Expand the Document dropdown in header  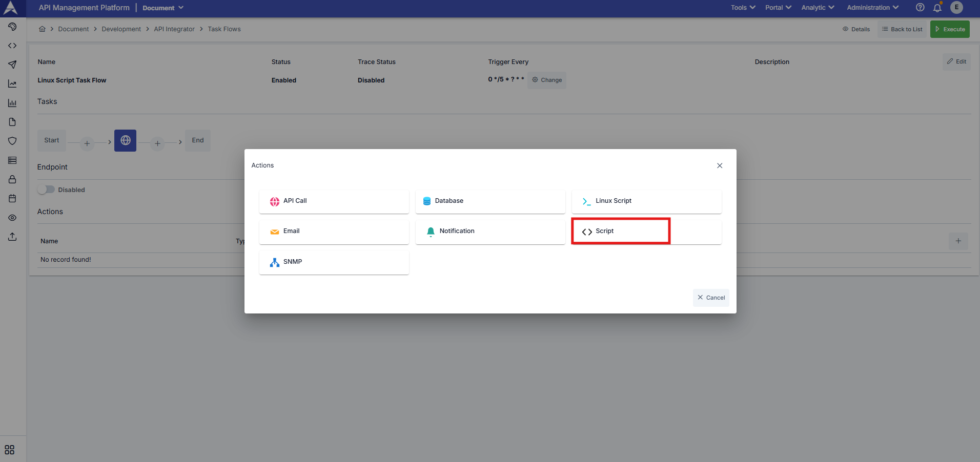[162, 8]
